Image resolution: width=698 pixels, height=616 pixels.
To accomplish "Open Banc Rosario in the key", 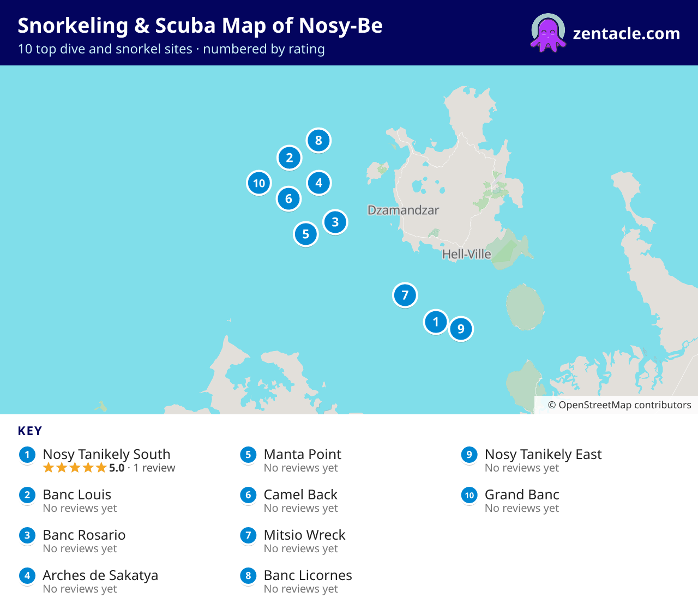I will tap(84, 535).
